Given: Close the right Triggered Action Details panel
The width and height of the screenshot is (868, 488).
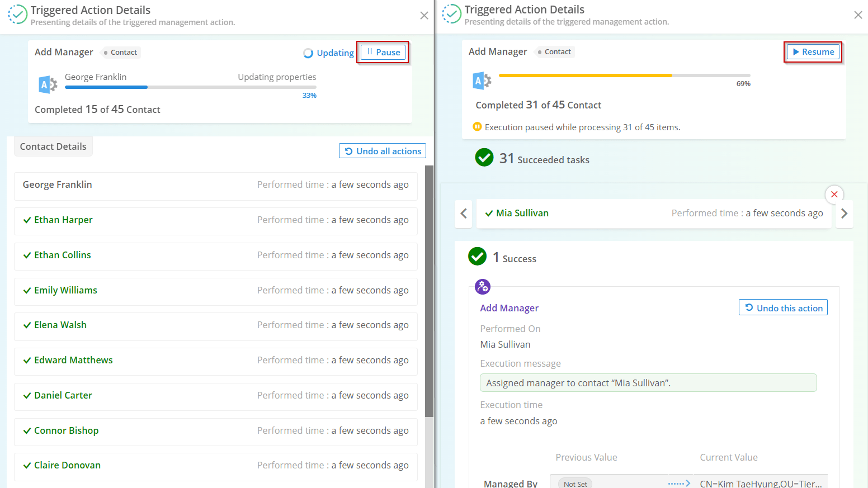Looking at the screenshot, I should [x=858, y=15].
